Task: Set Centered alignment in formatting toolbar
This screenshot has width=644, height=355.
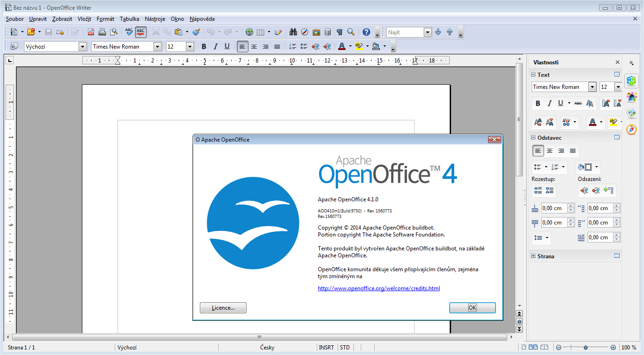Action: pyautogui.click(x=254, y=46)
